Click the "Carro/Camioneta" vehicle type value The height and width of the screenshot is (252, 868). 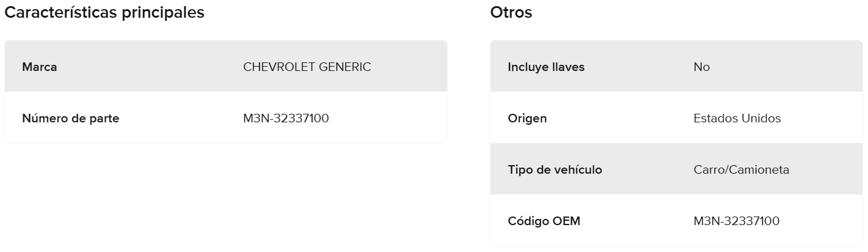click(742, 169)
